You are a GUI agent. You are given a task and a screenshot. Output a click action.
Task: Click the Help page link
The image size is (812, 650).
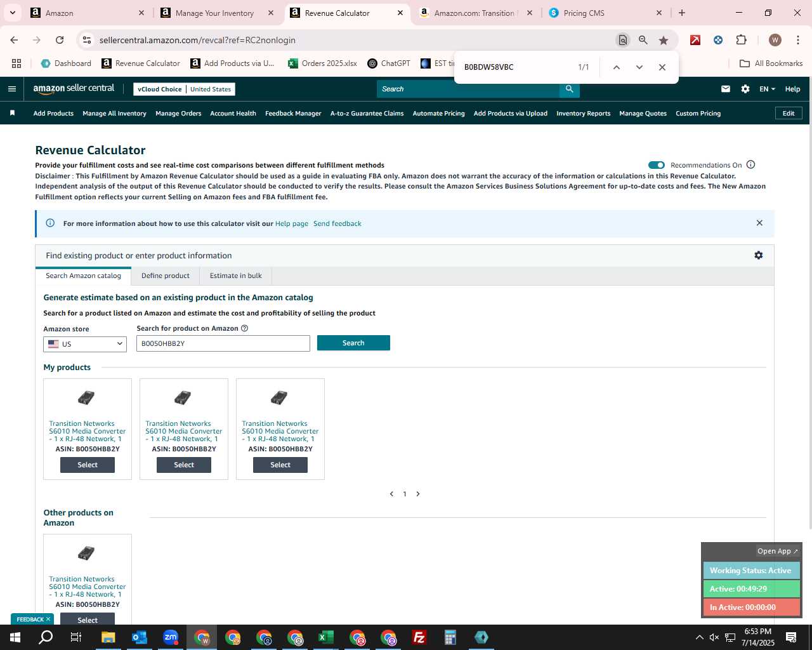(292, 223)
